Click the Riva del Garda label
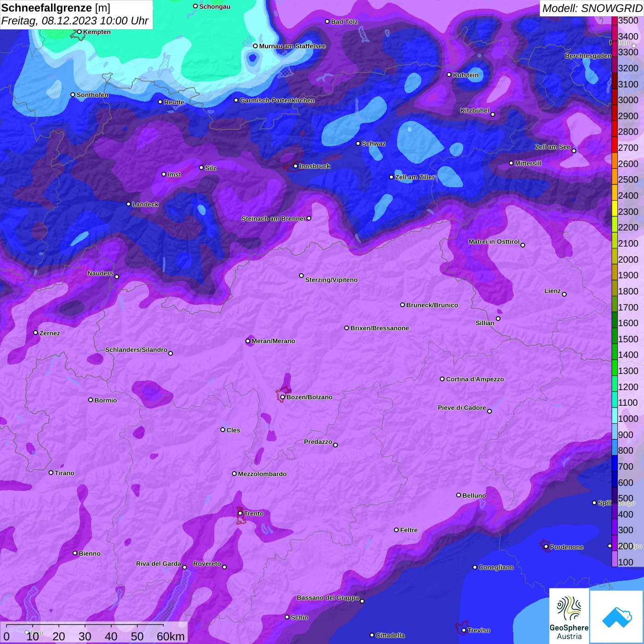 pos(159,563)
